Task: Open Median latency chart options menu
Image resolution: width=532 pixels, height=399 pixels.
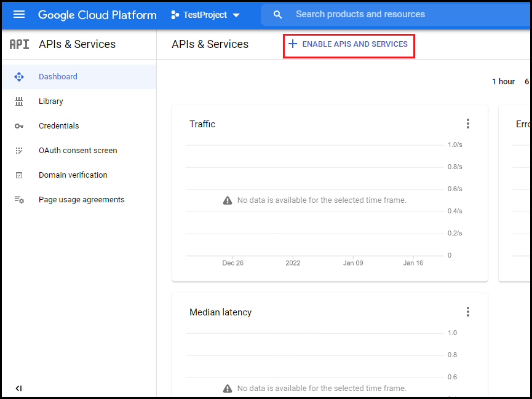Action: [x=468, y=312]
